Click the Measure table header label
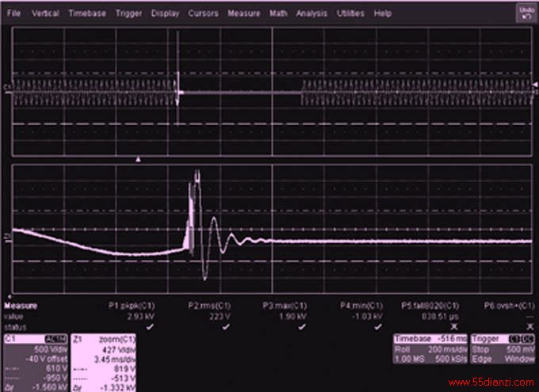The width and height of the screenshot is (539, 392). 21,306
